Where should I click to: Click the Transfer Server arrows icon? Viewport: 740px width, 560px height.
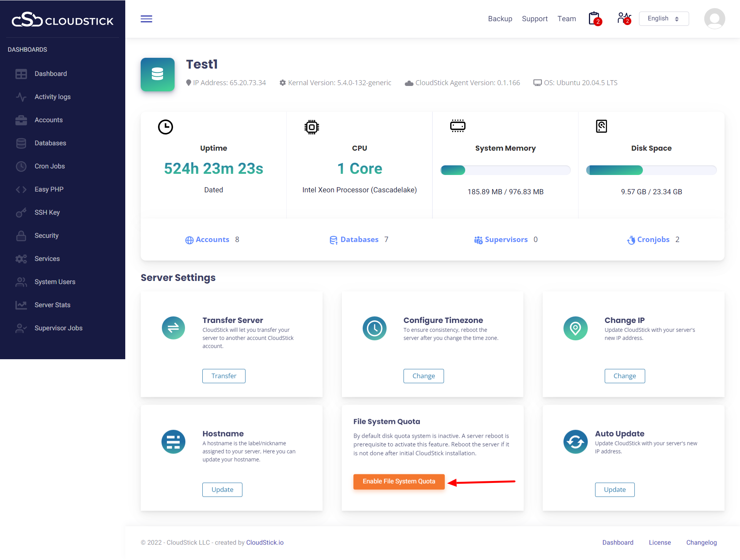tap(173, 328)
